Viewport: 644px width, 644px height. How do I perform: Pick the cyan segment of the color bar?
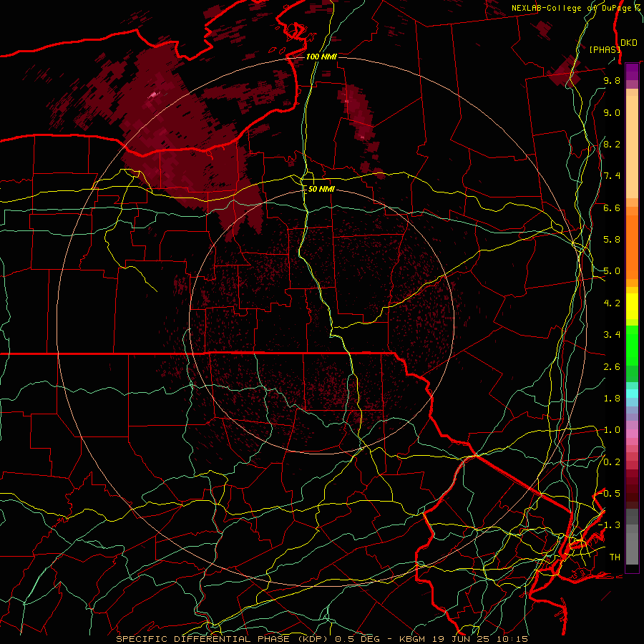pos(632,394)
